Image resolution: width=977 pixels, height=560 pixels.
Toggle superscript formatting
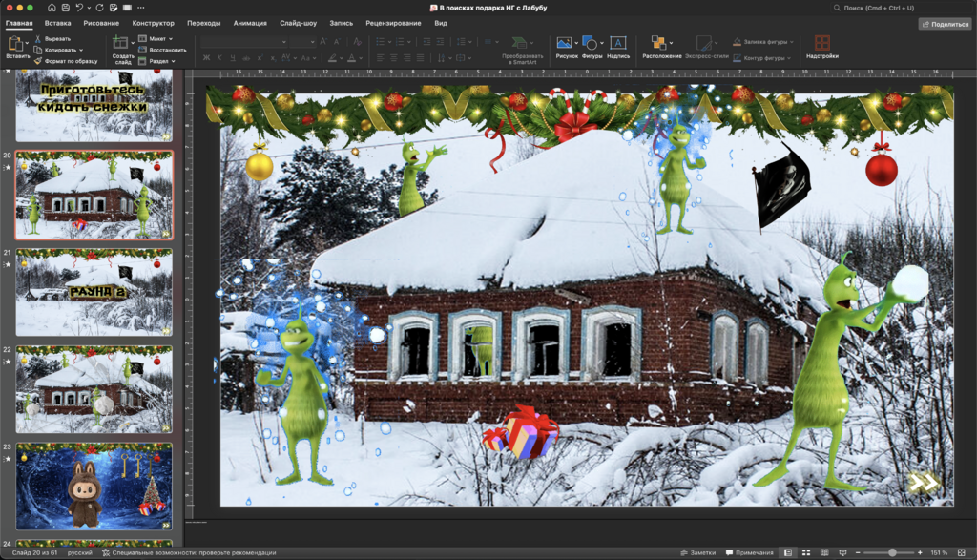point(260,58)
